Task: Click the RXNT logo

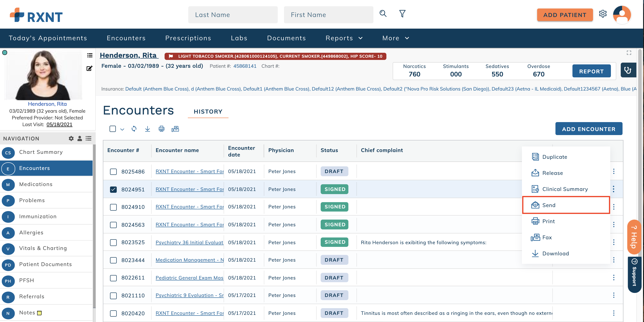Action: tap(36, 15)
